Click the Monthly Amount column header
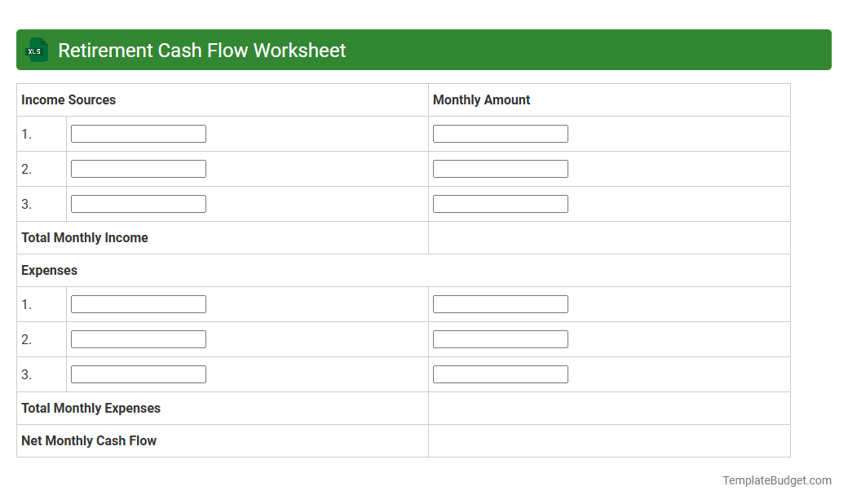This screenshot has width=848, height=504. coord(481,99)
